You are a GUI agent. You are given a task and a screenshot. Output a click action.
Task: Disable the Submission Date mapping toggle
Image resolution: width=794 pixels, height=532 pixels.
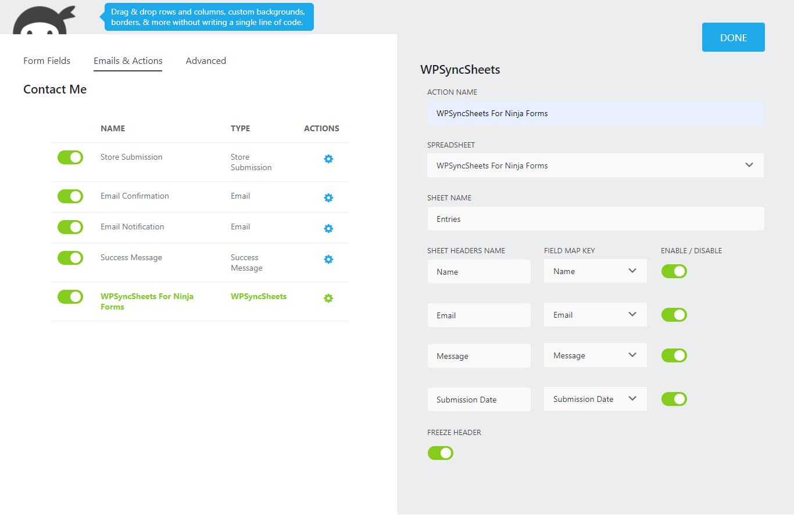click(x=674, y=399)
